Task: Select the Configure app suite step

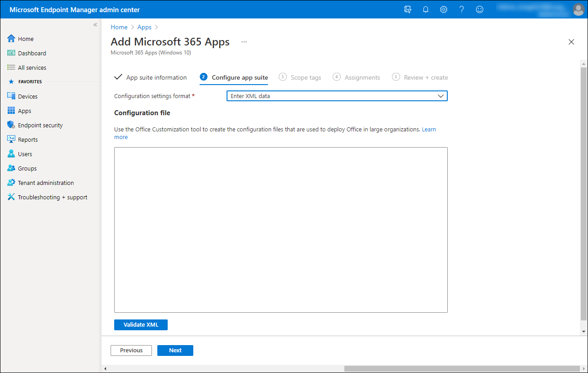Action: point(234,77)
